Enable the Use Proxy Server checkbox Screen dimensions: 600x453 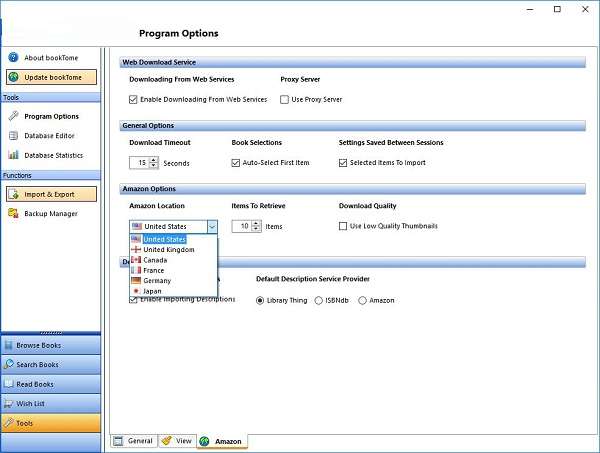pyautogui.click(x=284, y=99)
